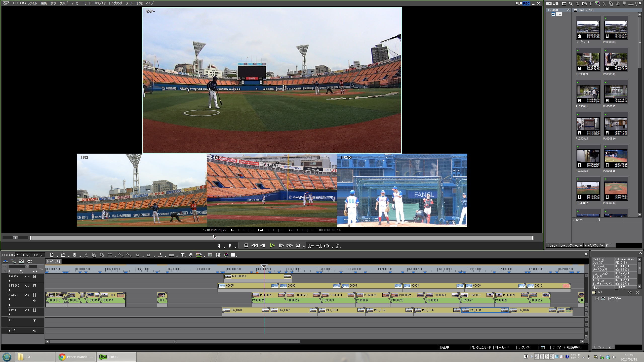Click the Chrome Peace Islands taskbar button
Viewport: 644px width, 362px height.
76,357
